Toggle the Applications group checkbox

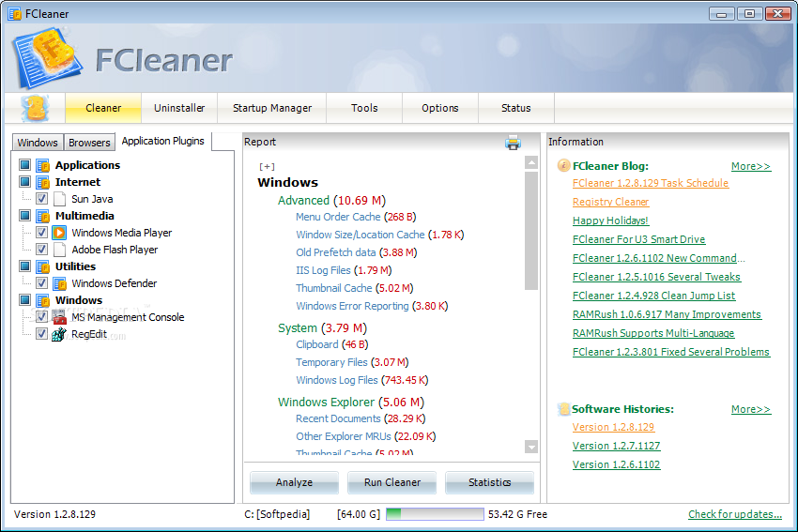(25, 165)
